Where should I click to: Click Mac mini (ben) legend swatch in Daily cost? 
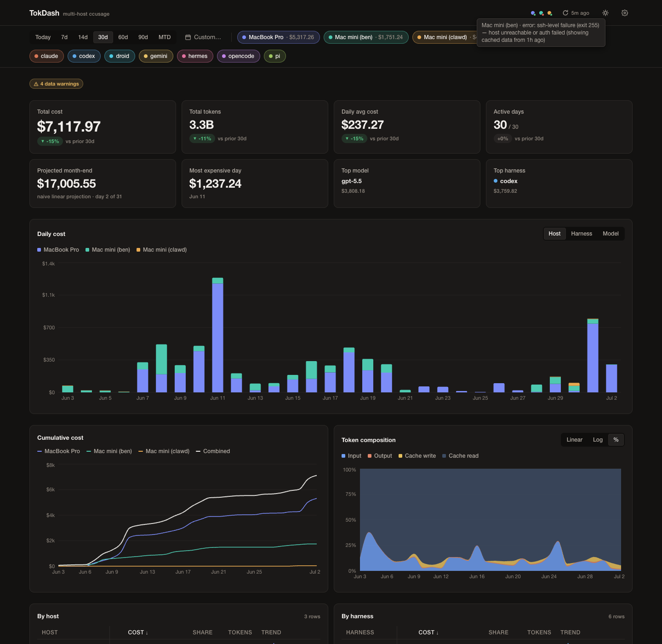(87, 250)
